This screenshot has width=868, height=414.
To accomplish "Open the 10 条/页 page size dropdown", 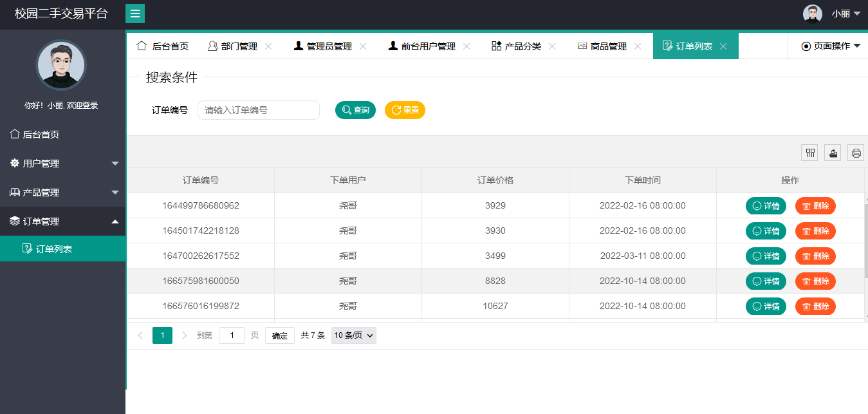I will 353,335.
